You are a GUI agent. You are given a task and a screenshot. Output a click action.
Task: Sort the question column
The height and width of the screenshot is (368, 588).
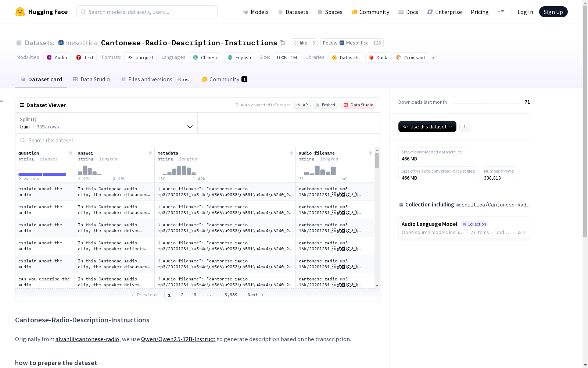click(71, 153)
